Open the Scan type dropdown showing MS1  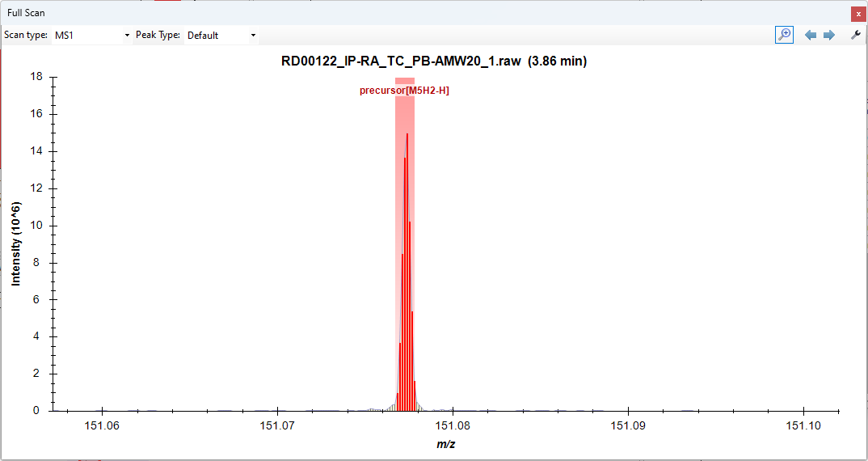click(91, 36)
